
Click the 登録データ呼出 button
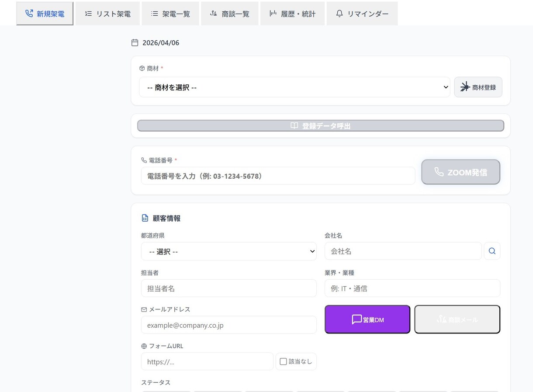[x=321, y=126]
